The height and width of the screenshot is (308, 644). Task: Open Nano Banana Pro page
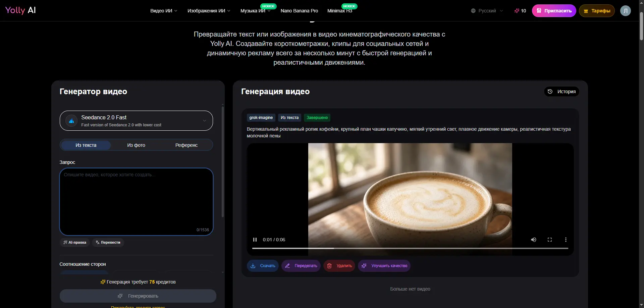[299, 11]
